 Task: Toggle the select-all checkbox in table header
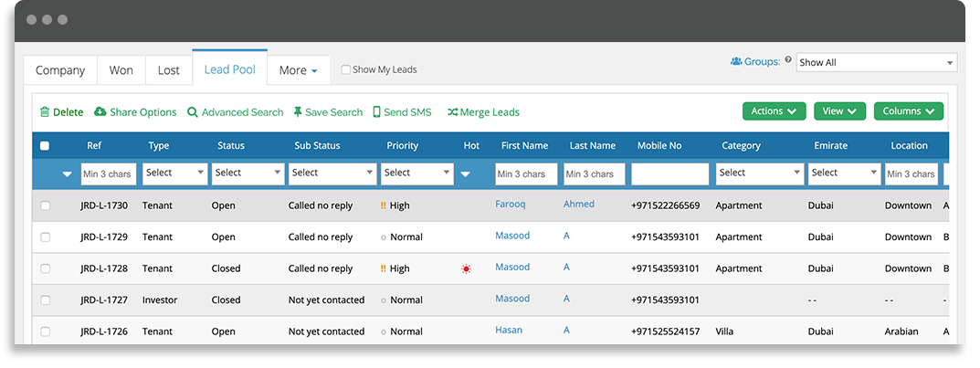point(45,145)
